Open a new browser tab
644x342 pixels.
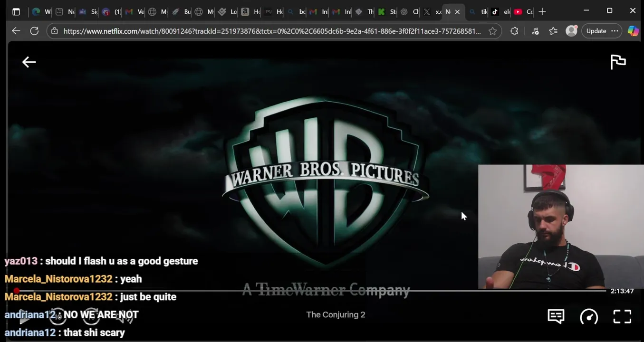[542, 11]
